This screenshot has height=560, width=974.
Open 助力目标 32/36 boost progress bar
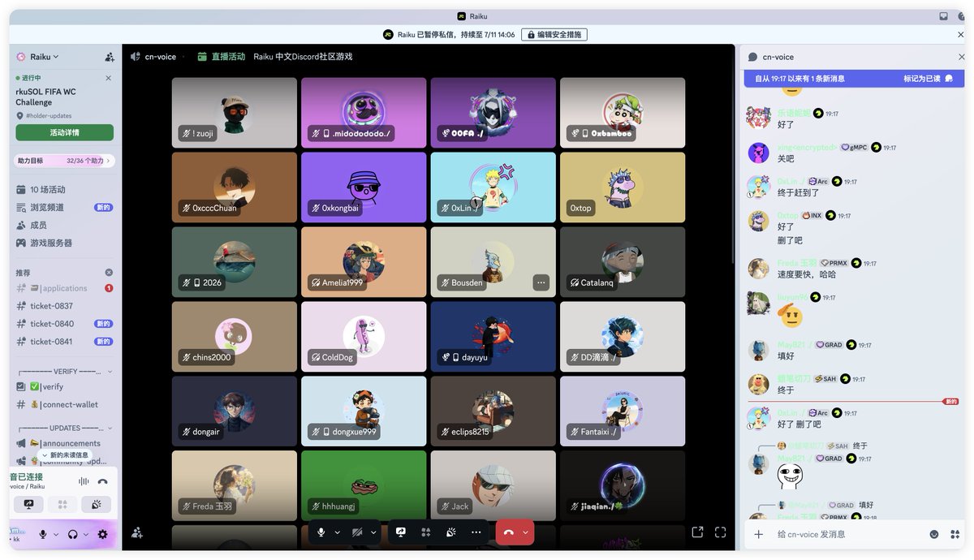pyautogui.click(x=65, y=161)
